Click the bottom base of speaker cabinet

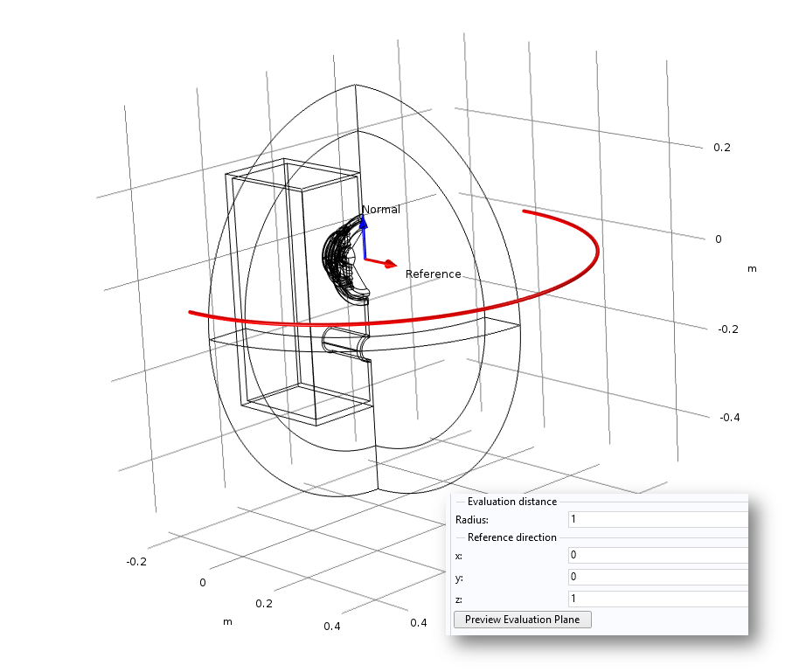click(x=308, y=404)
